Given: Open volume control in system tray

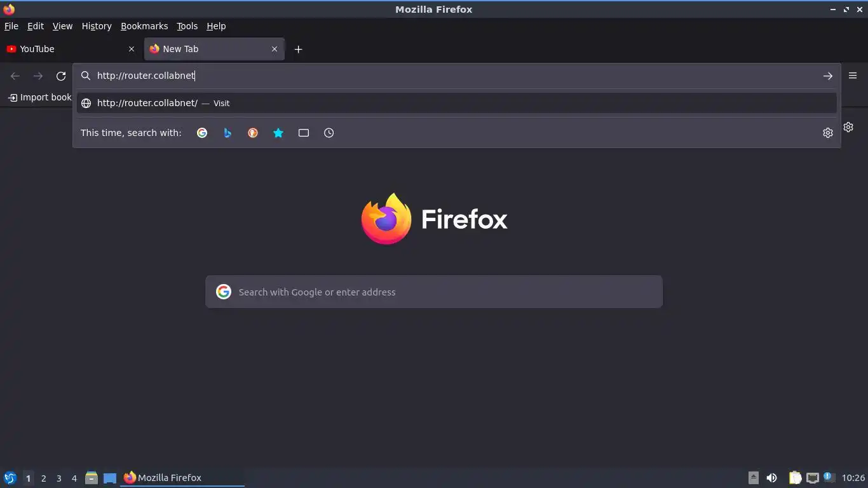Looking at the screenshot, I should click(771, 478).
